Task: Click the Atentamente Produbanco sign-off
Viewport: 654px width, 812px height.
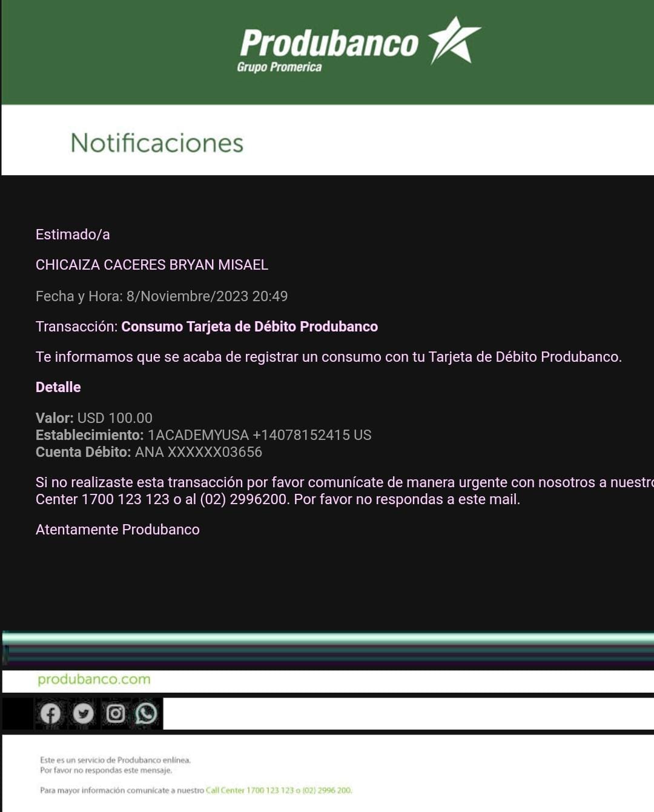Action: click(117, 530)
